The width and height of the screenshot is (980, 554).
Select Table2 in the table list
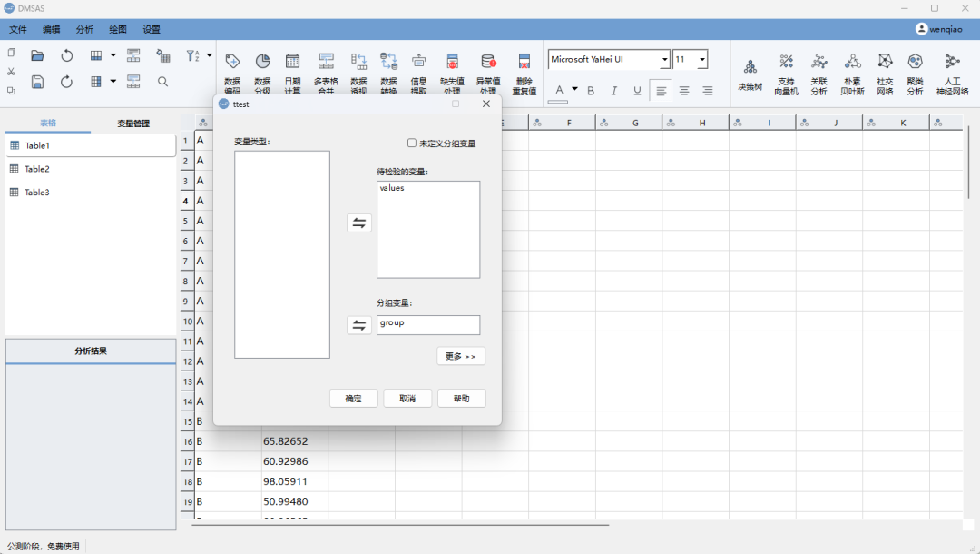point(37,169)
